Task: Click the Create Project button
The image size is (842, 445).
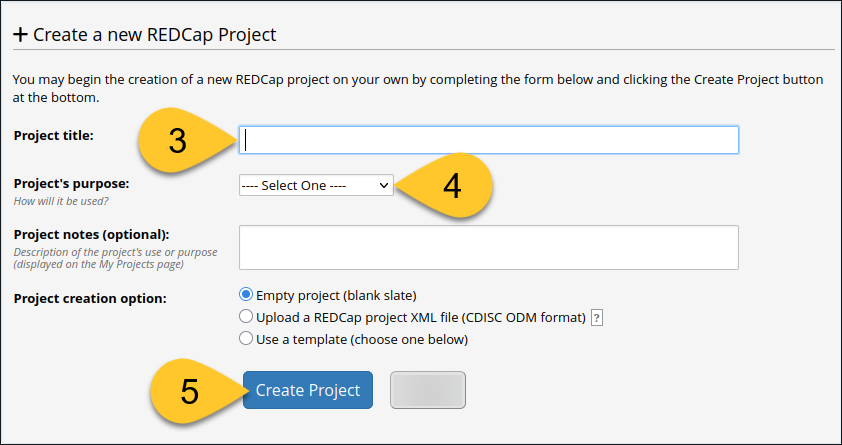Action: pos(308,390)
